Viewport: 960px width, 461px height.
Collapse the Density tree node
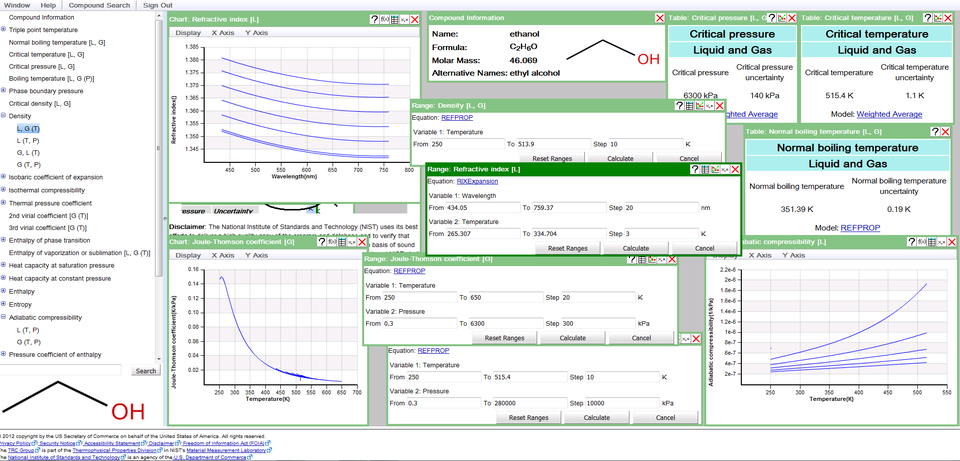pos(4,117)
